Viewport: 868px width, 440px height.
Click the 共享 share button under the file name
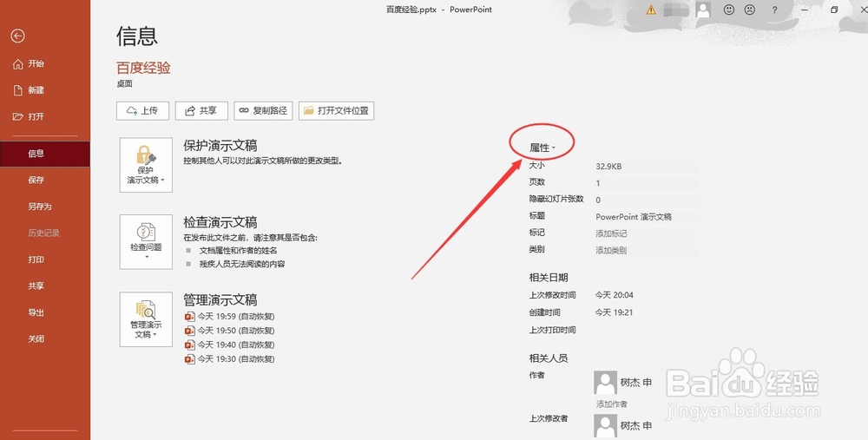[201, 111]
